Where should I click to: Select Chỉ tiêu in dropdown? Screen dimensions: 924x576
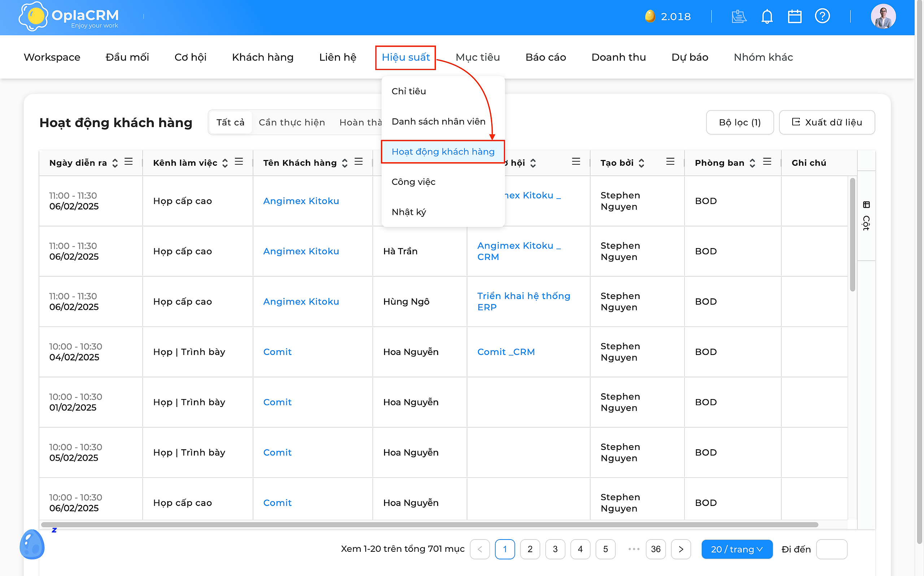(x=443, y=91)
